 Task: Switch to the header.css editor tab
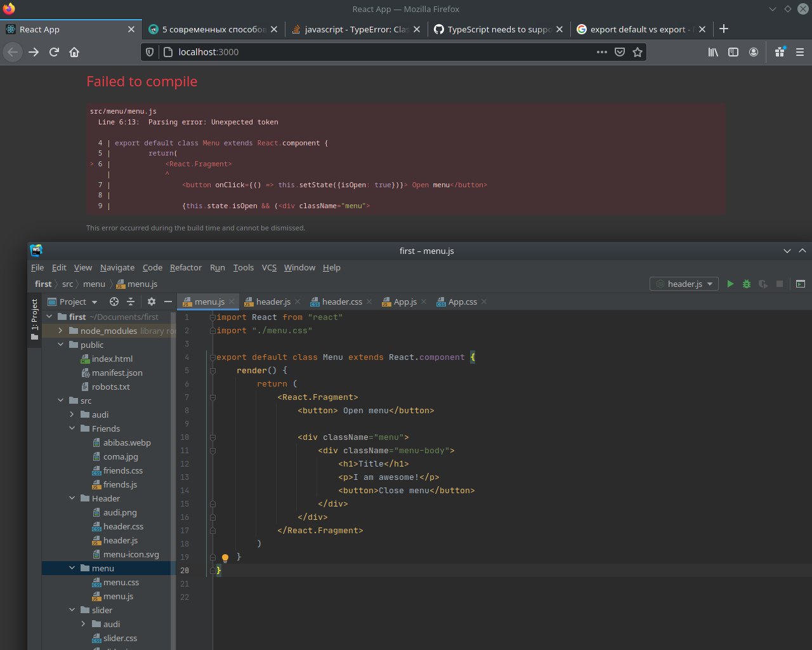tap(341, 302)
